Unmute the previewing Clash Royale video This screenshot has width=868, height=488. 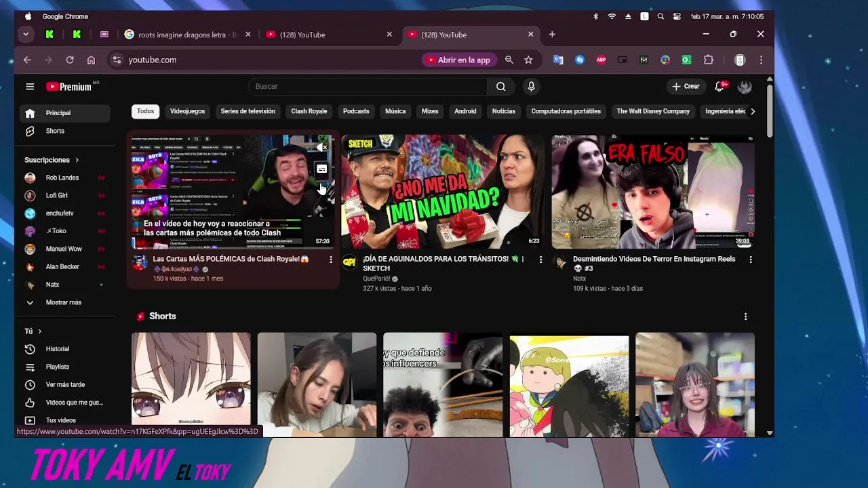tap(322, 147)
